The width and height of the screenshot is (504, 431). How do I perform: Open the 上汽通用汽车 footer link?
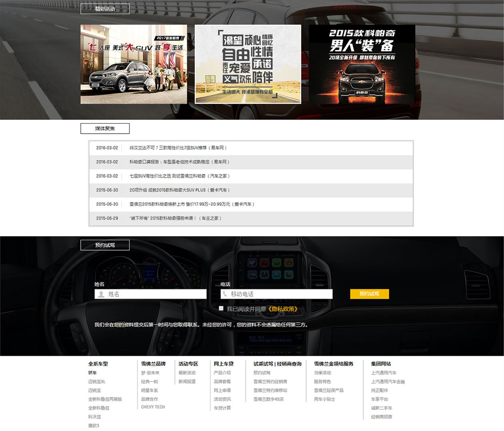pyautogui.click(x=384, y=373)
